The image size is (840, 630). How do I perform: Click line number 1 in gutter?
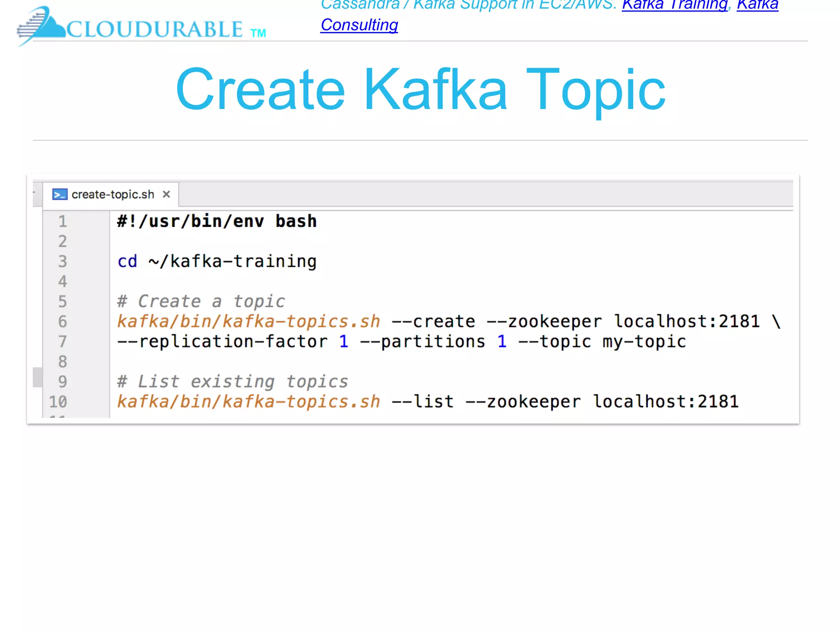pos(62,221)
